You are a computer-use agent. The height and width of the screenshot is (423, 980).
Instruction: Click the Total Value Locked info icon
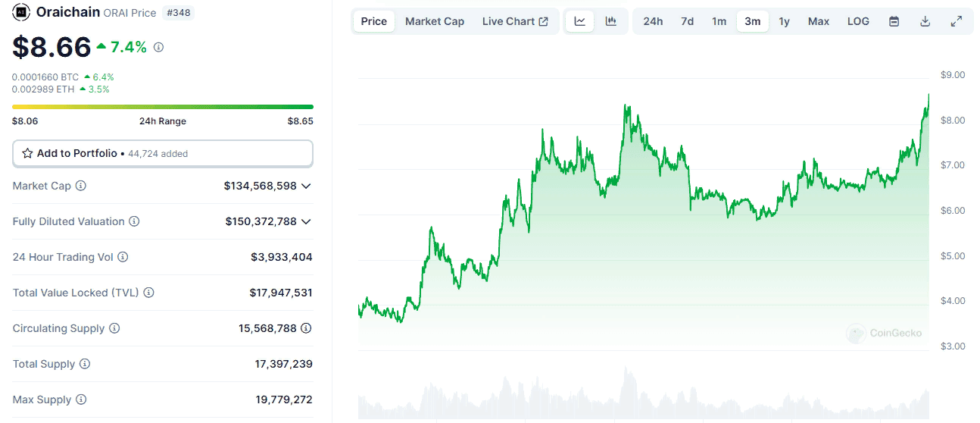pyautogui.click(x=149, y=293)
